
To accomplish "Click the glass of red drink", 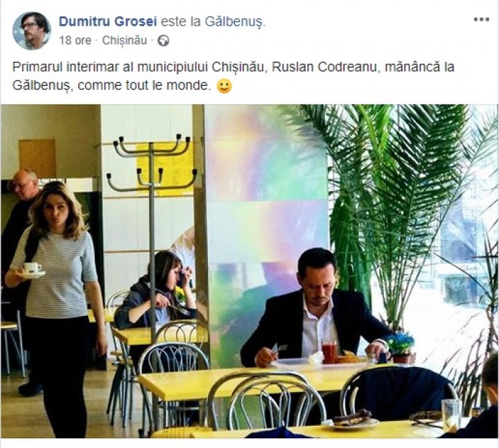I will (x=329, y=351).
